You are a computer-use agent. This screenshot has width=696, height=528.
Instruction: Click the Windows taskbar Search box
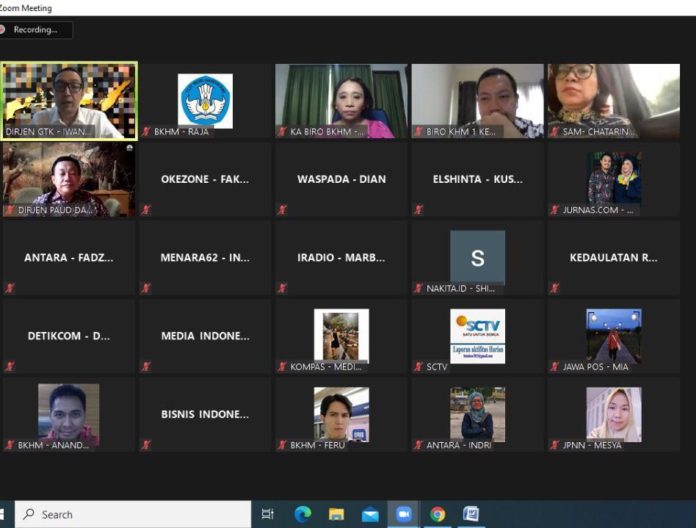(x=133, y=514)
